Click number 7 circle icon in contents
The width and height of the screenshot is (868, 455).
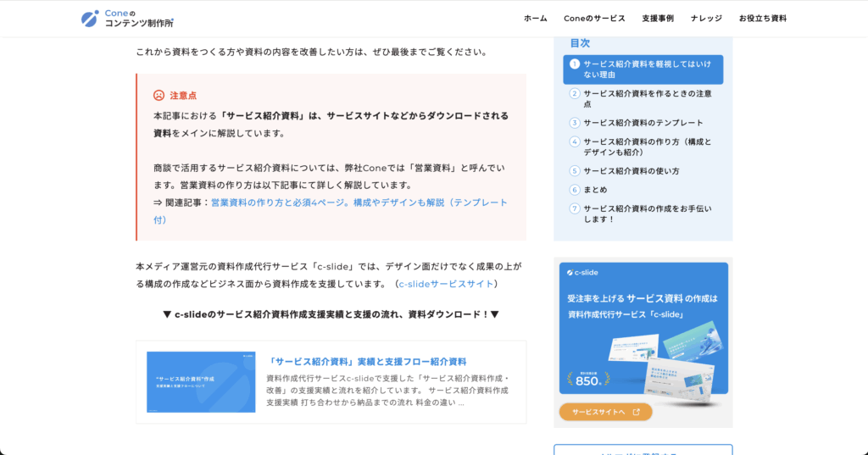575,208
